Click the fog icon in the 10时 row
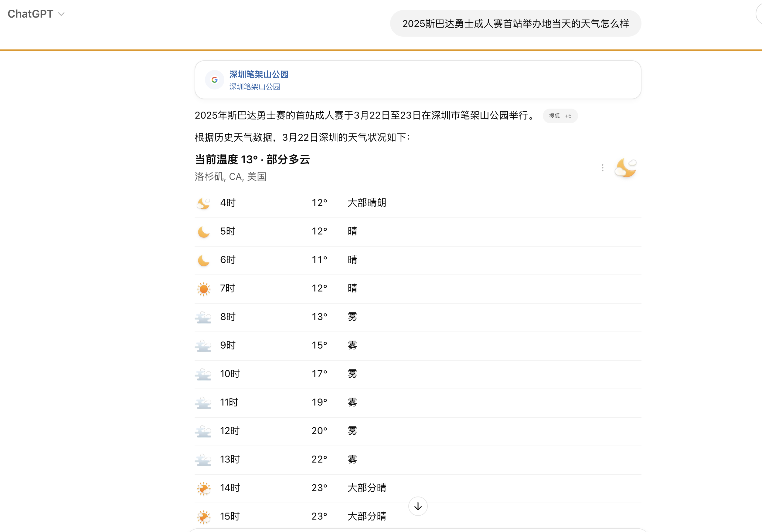This screenshot has height=532, width=762. point(203,374)
